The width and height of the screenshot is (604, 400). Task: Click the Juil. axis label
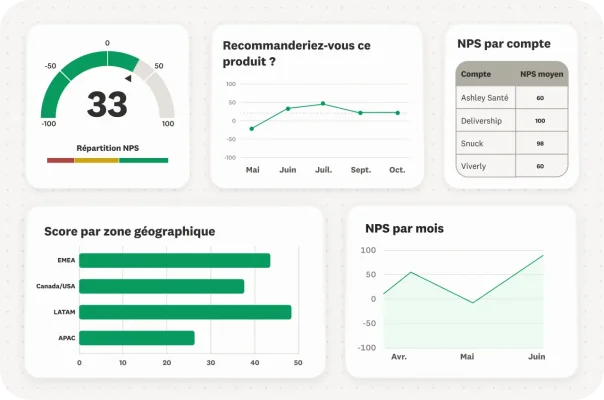pos(324,170)
